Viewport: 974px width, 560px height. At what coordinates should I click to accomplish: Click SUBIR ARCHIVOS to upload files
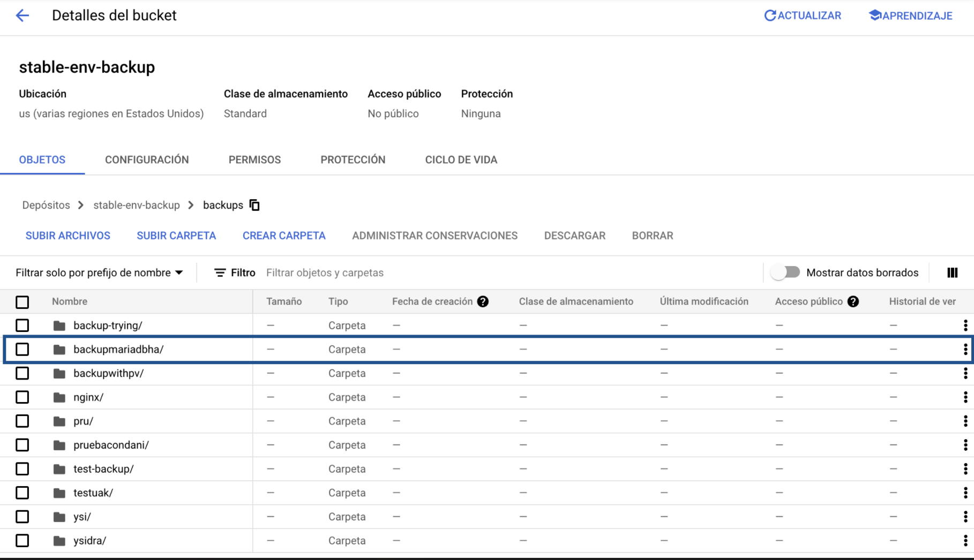point(68,236)
